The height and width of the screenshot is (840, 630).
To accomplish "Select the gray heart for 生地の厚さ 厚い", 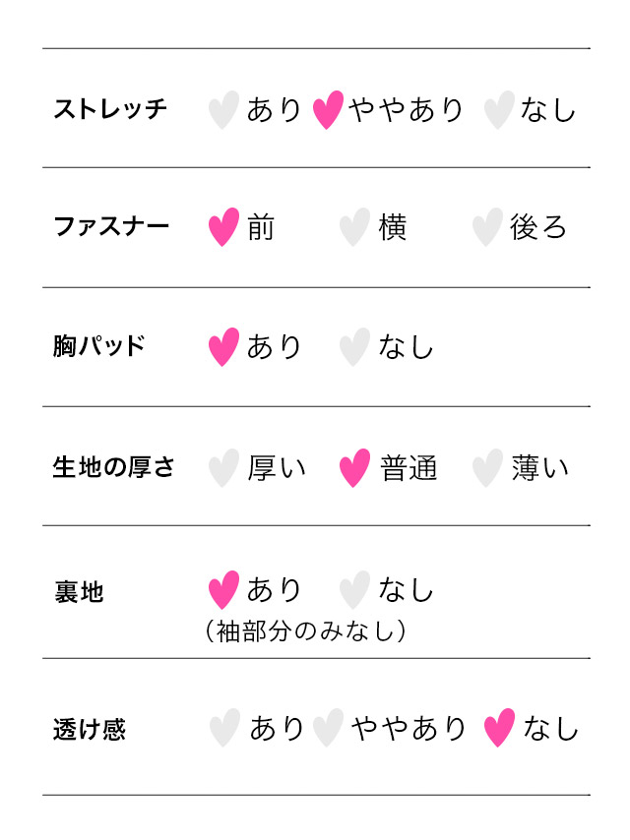I will (224, 467).
